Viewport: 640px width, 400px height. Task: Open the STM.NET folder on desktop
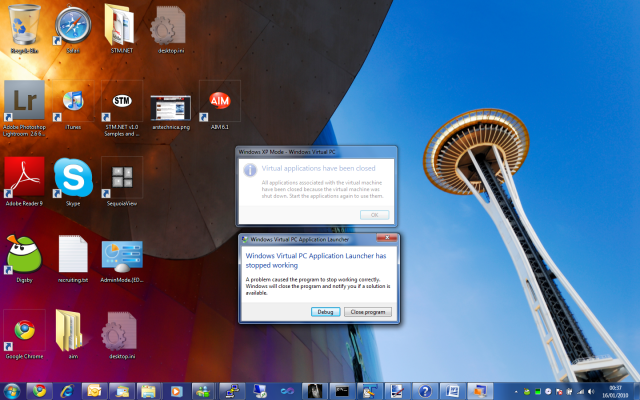coord(121,29)
